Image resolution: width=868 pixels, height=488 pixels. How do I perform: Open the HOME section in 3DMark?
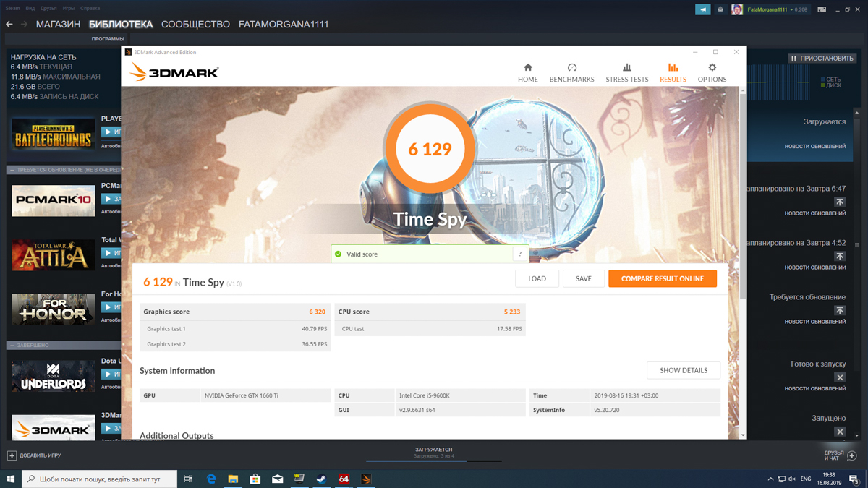(x=527, y=72)
